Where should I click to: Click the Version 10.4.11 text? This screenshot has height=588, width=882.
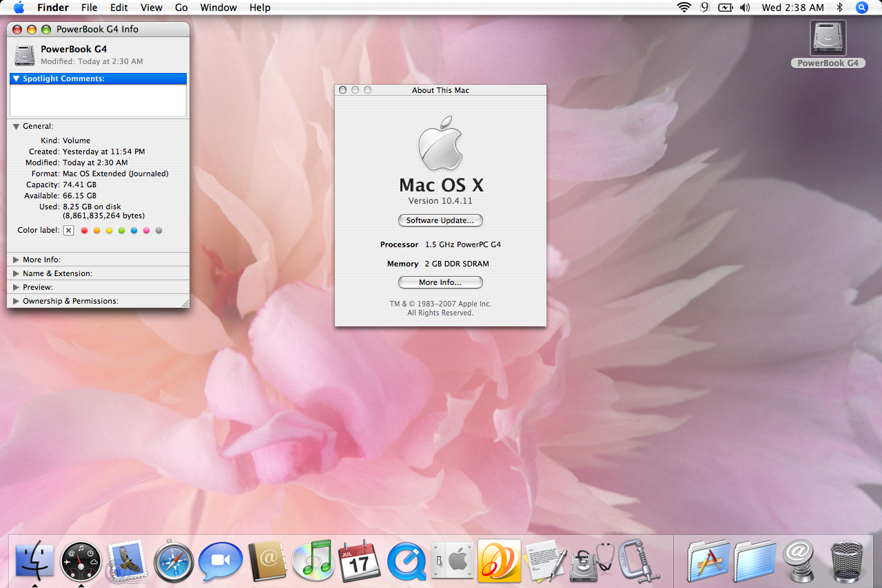440,201
